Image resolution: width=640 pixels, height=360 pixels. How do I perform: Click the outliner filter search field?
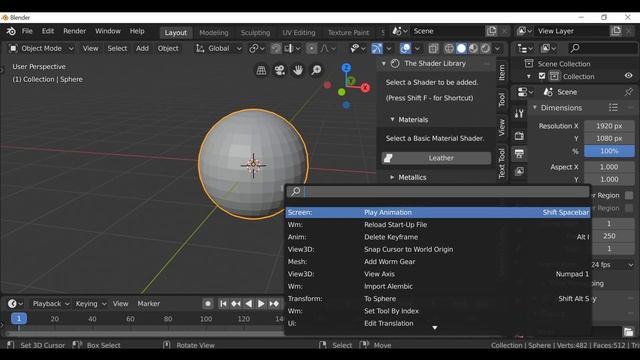point(602,49)
